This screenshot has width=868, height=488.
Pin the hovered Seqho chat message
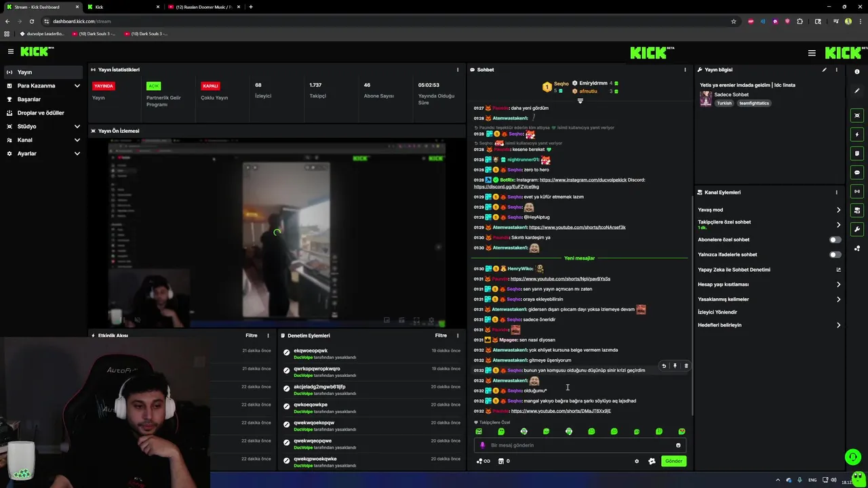coord(675,366)
